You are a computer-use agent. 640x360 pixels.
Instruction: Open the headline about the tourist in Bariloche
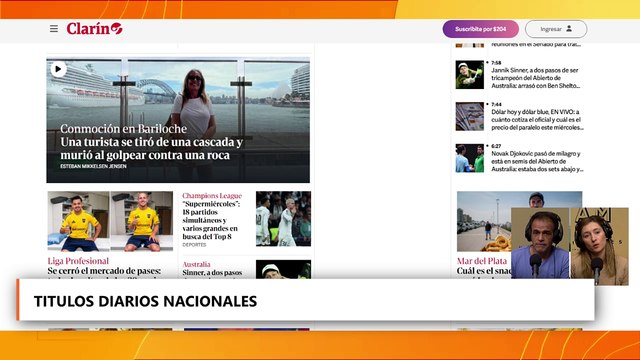coord(151,149)
